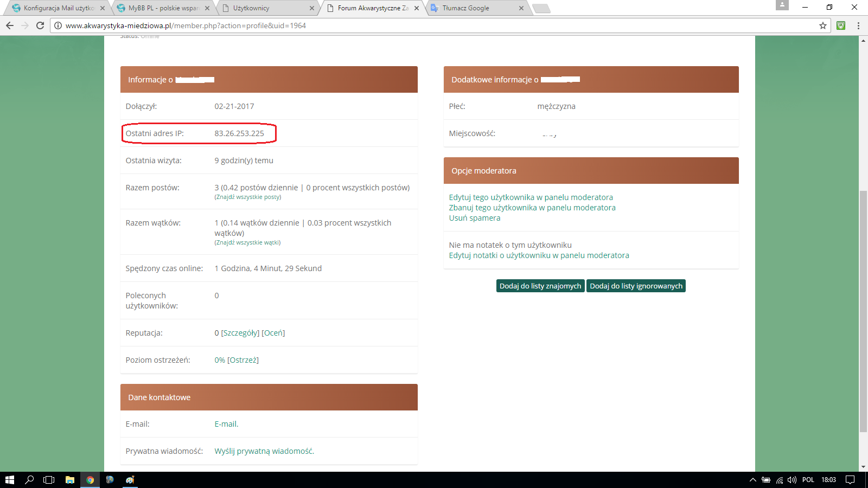
Task: Open the Windows Start menu
Action: (x=10, y=480)
